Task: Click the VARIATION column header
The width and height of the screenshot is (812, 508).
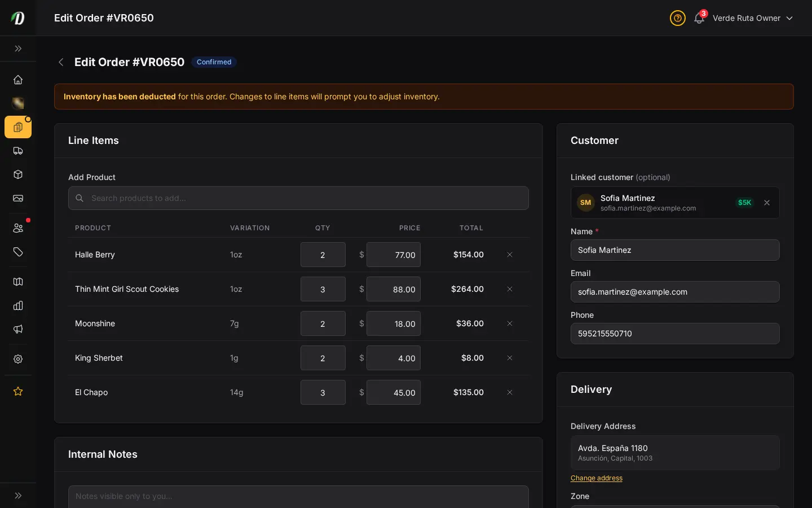Action: coord(250,228)
